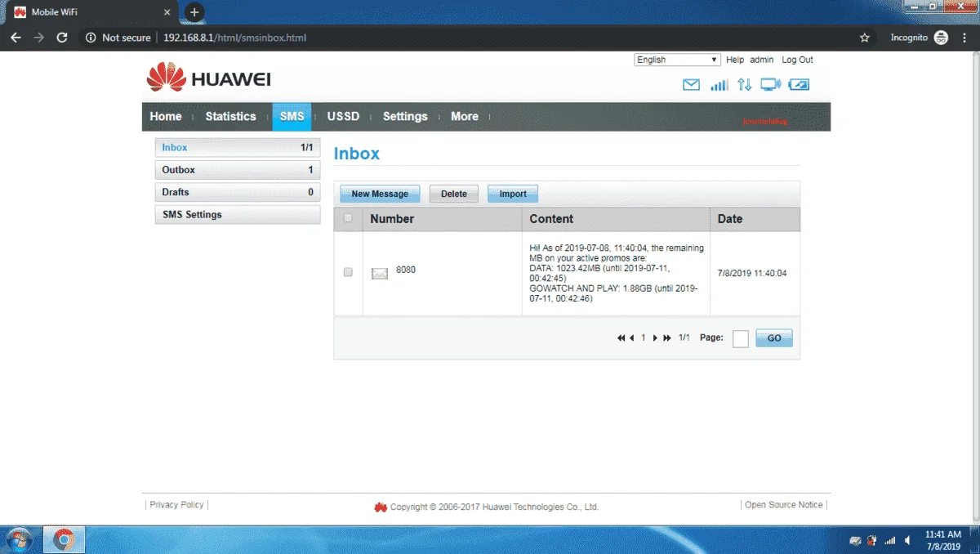Click the Import button
This screenshot has width=980, height=554.
coord(513,194)
